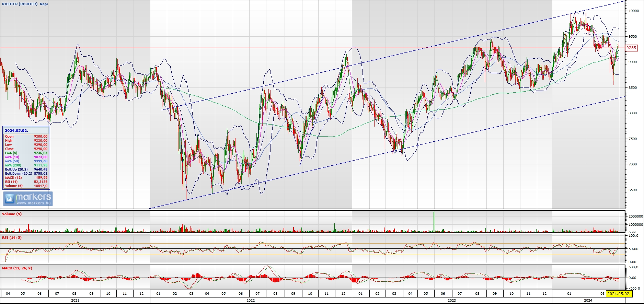
Task: Click the info box date header
Action: click(16, 131)
